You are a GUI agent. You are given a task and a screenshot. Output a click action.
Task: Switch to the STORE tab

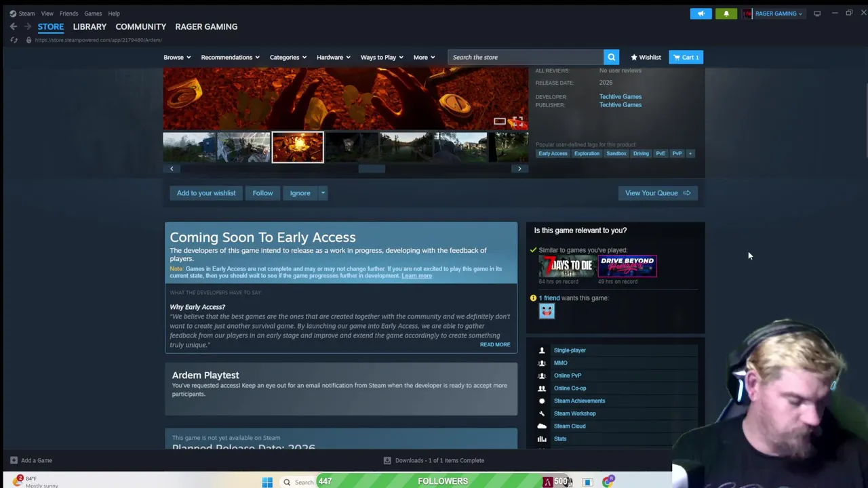[x=51, y=26]
